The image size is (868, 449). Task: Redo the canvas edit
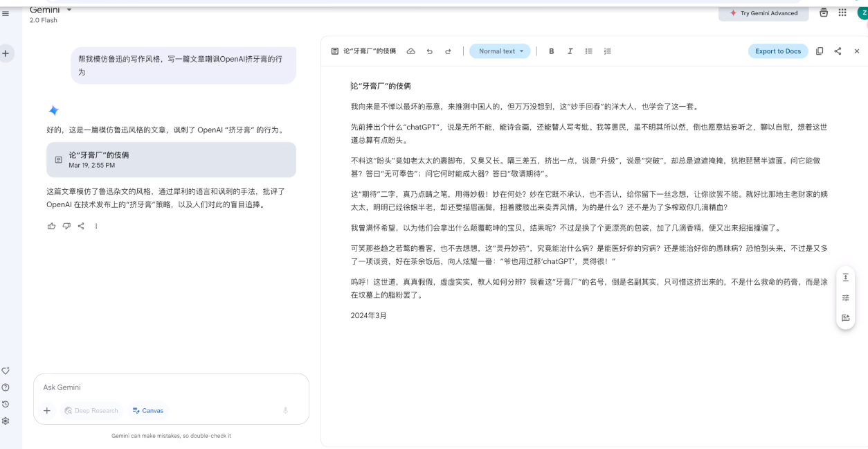click(x=448, y=51)
